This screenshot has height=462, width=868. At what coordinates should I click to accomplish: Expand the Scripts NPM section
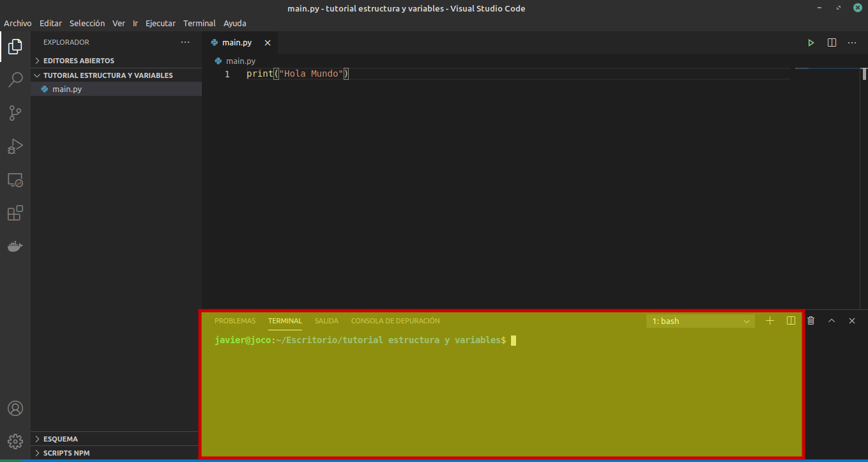pyautogui.click(x=116, y=453)
